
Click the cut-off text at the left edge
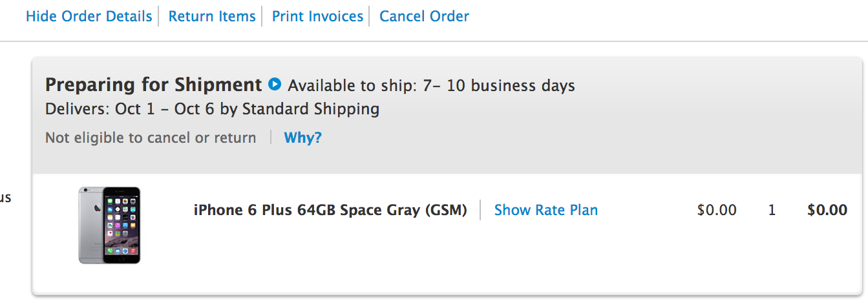click(5, 198)
